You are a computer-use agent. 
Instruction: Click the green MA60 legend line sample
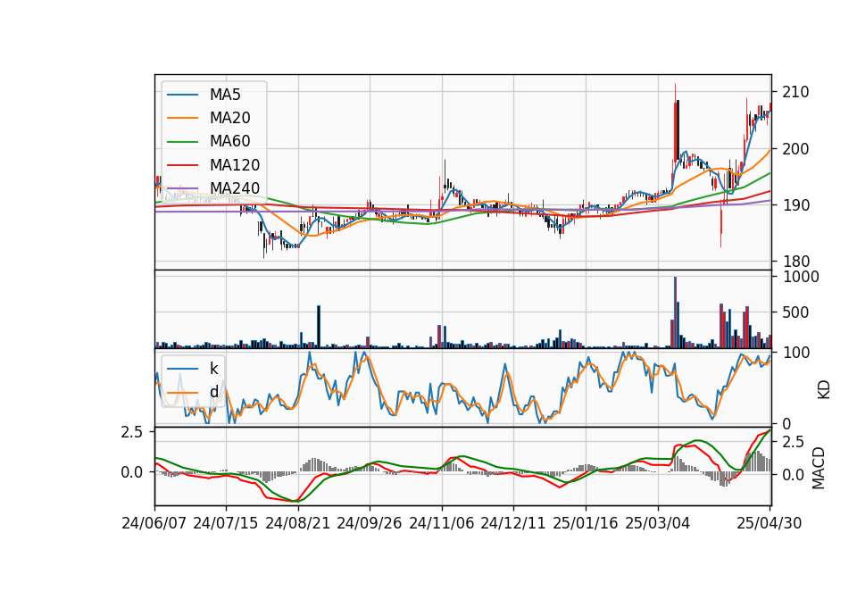[x=182, y=142]
